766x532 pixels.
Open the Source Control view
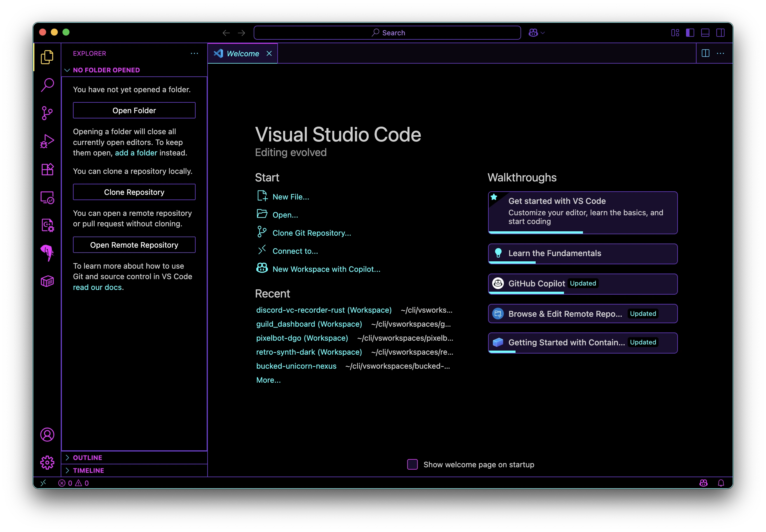click(47, 113)
